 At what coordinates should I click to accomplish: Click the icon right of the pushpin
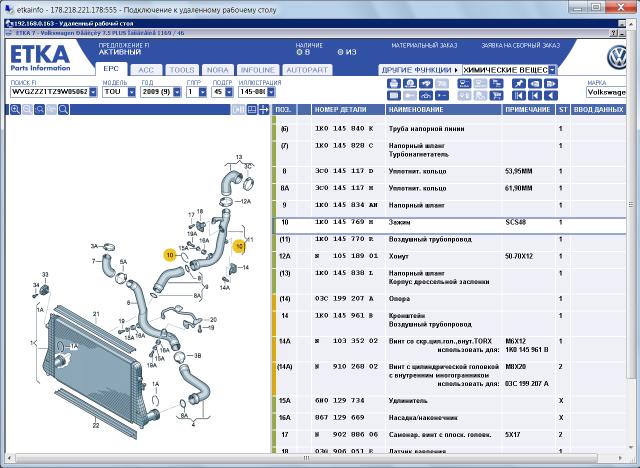(x=535, y=84)
